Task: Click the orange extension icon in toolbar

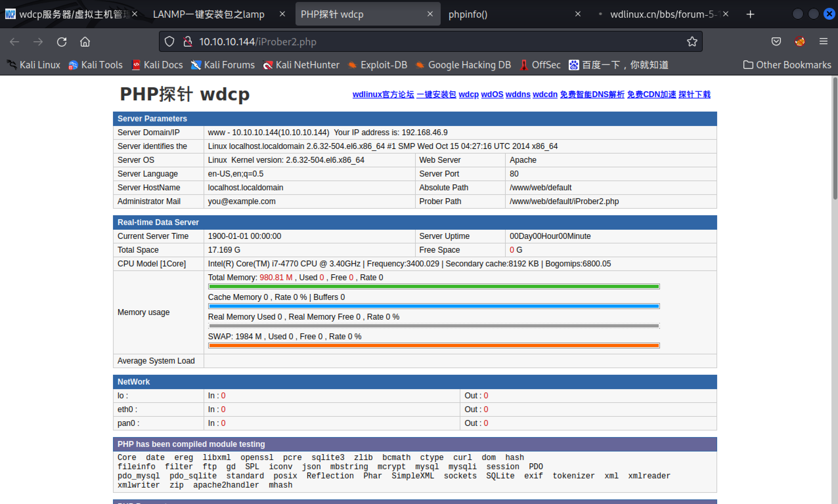Action: point(800,42)
